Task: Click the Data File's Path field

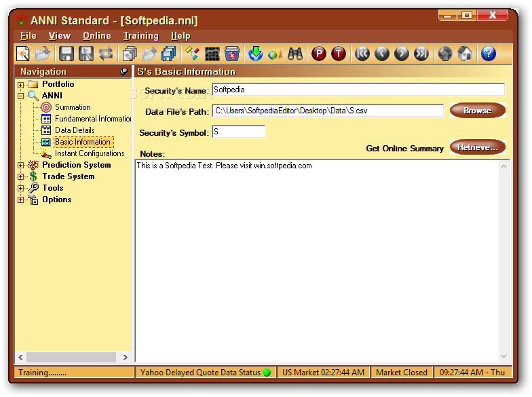Action: pyautogui.click(x=328, y=111)
